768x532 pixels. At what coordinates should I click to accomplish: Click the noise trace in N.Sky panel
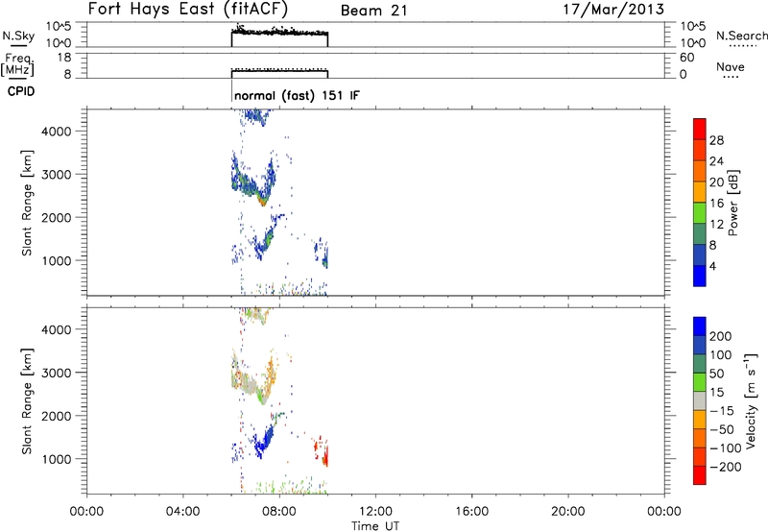tap(279, 32)
